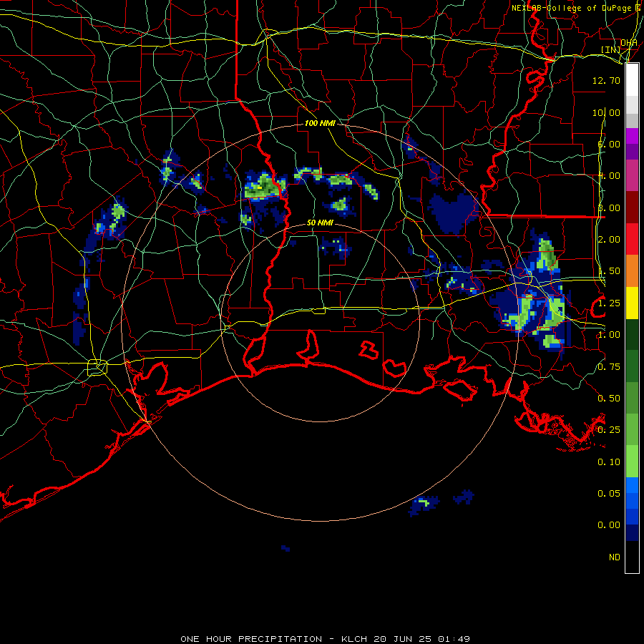Screen dimensions: 644x644
Task: Select the 0.50 legend value
Action: 609,399
